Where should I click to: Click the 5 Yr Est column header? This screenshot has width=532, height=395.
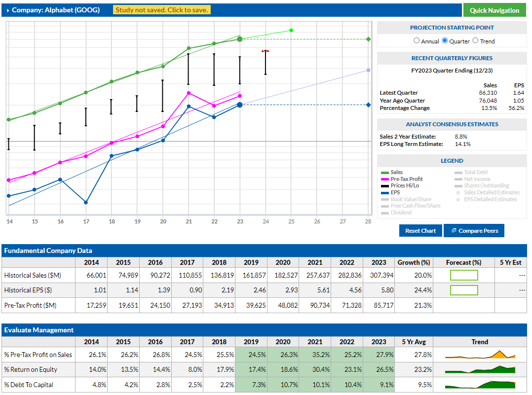[510, 262]
